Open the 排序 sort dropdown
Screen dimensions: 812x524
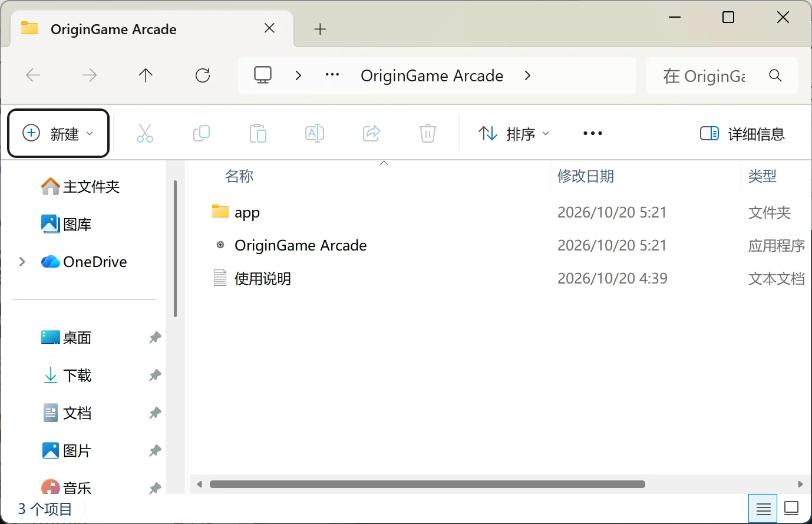tap(514, 134)
